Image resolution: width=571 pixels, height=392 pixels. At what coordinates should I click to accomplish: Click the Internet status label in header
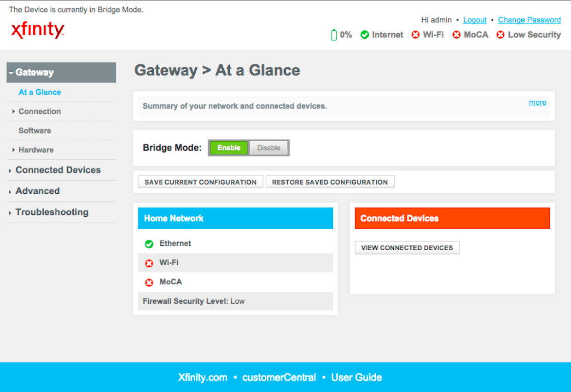(388, 35)
